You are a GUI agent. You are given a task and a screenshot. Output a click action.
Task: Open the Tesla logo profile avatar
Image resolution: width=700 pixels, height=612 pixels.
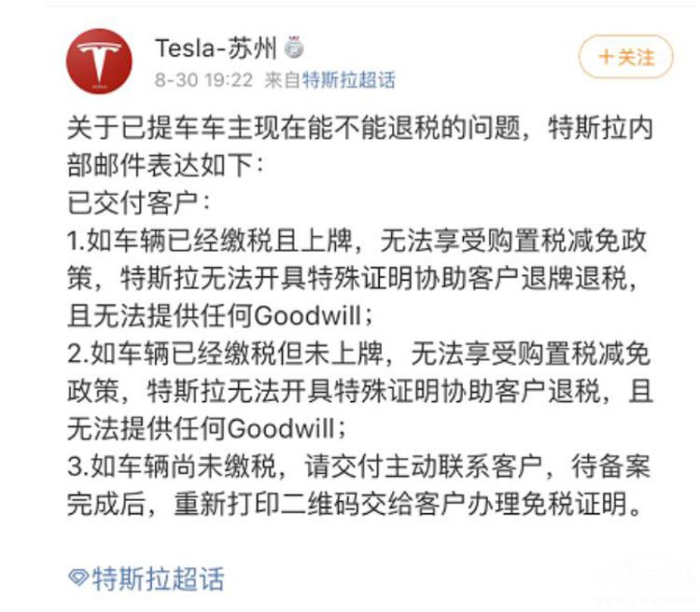point(99,62)
